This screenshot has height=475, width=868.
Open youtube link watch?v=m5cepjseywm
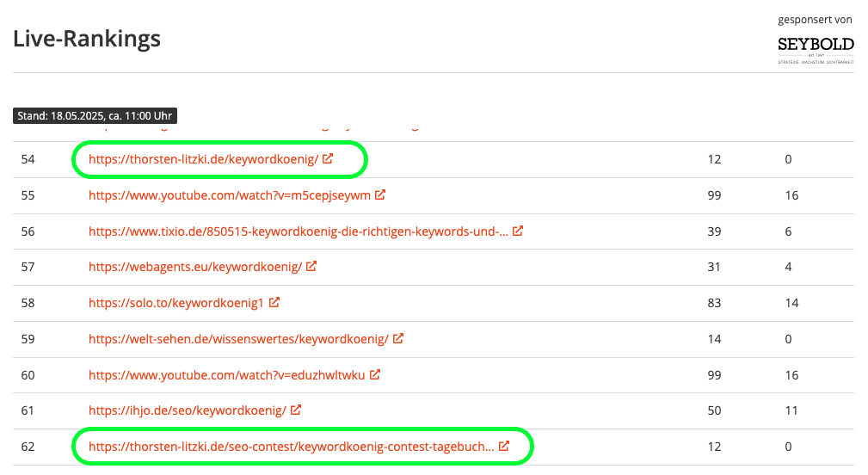pos(229,195)
